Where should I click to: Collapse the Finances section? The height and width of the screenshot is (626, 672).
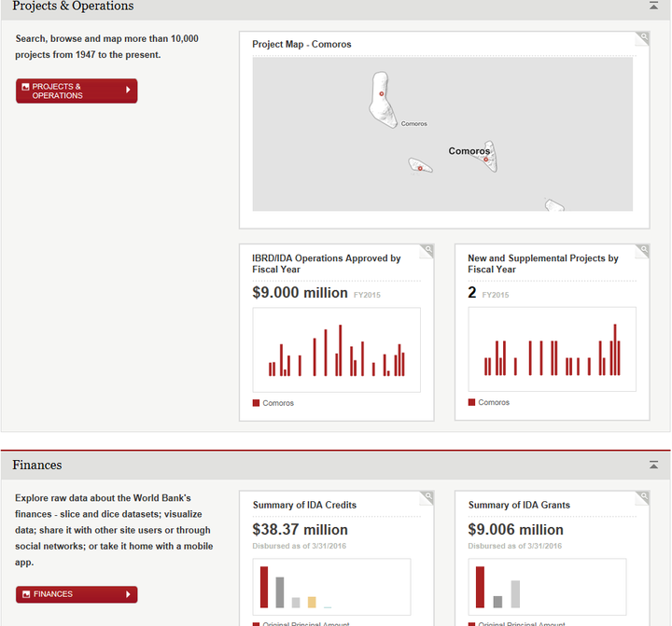653,465
